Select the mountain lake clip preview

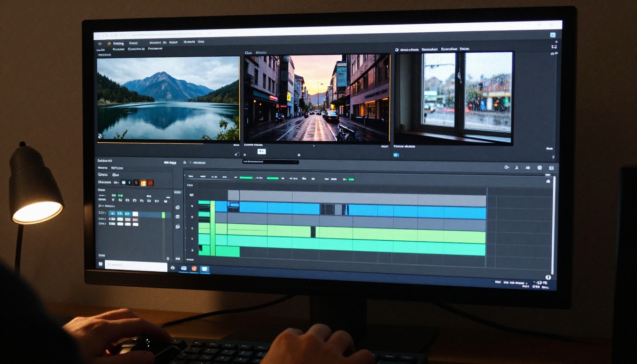click(x=168, y=99)
